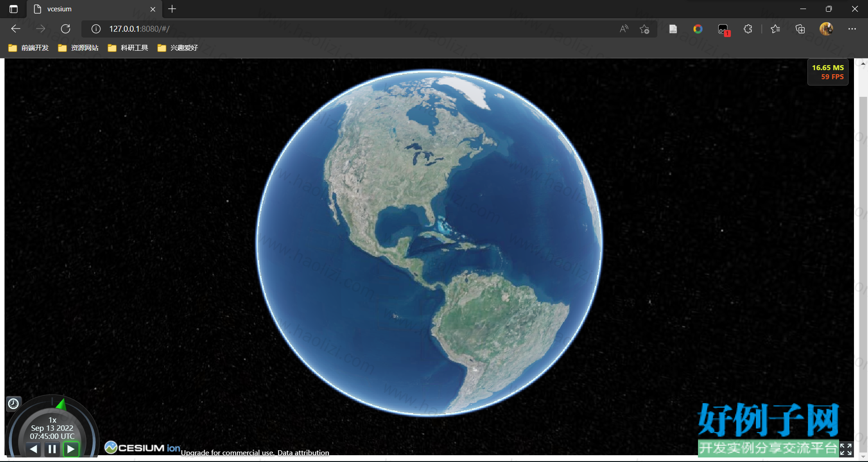Play the Cesium animation in reverse
The width and height of the screenshot is (868, 462).
pyautogui.click(x=33, y=449)
